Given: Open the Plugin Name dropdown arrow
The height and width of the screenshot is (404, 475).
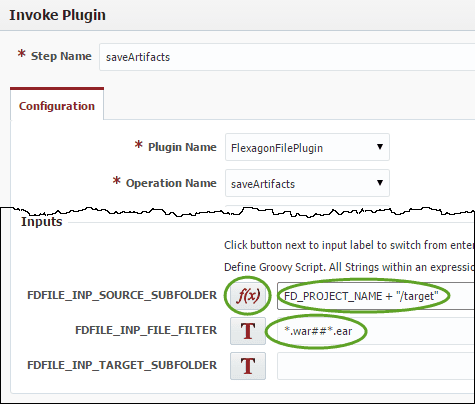Looking at the screenshot, I should click(x=379, y=147).
